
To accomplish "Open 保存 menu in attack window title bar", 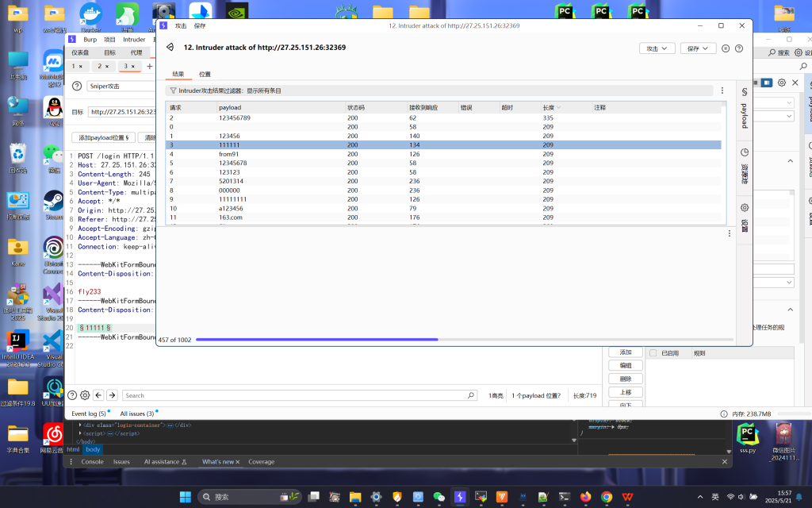I will 200,26.
